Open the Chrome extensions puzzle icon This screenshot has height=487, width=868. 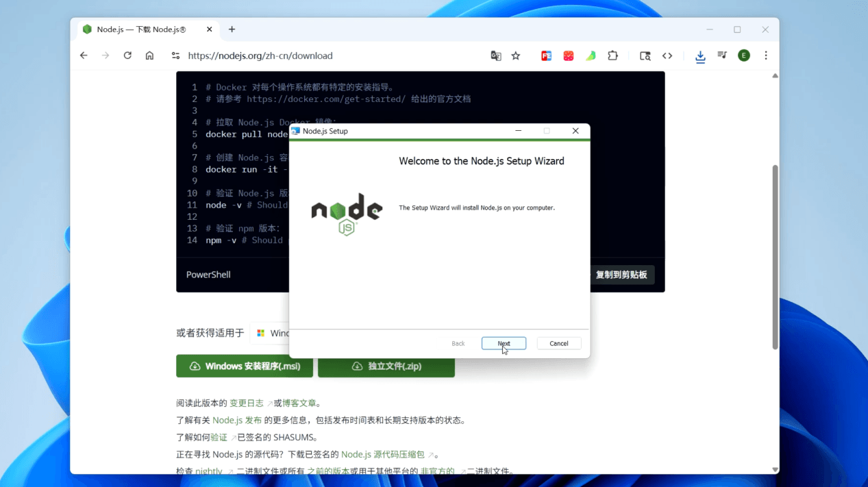click(612, 56)
